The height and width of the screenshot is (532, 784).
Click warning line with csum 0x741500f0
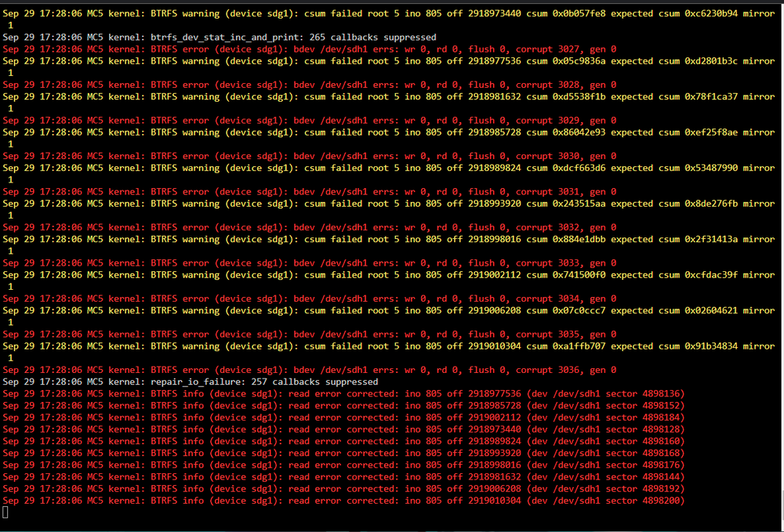[x=389, y=280]
